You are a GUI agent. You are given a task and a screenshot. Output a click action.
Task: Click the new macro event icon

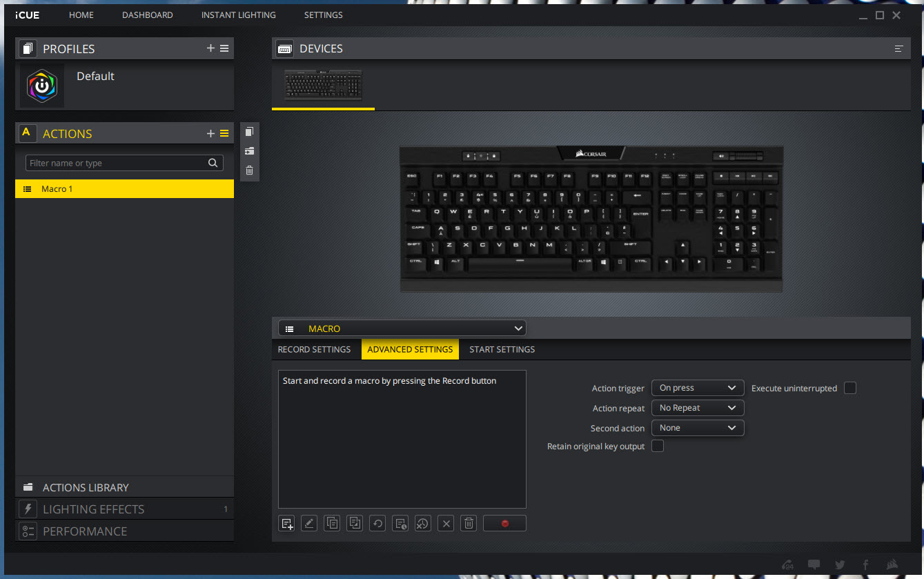(x=286, y=523)
